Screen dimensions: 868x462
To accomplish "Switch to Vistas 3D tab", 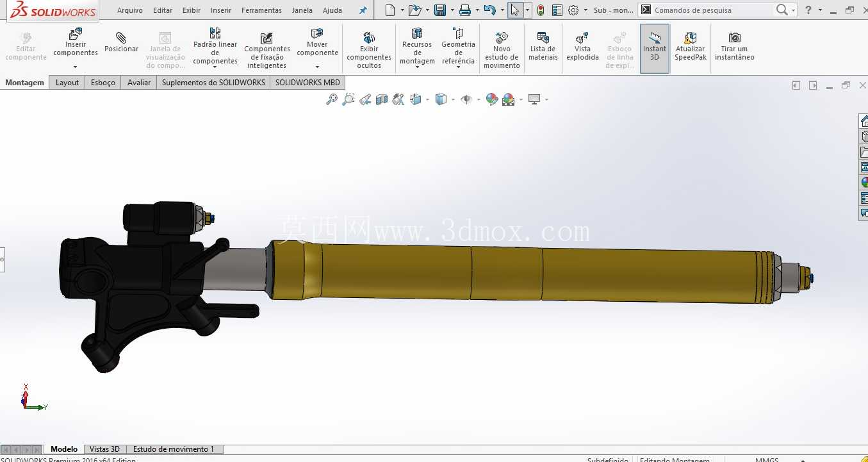I will point(104,449).
